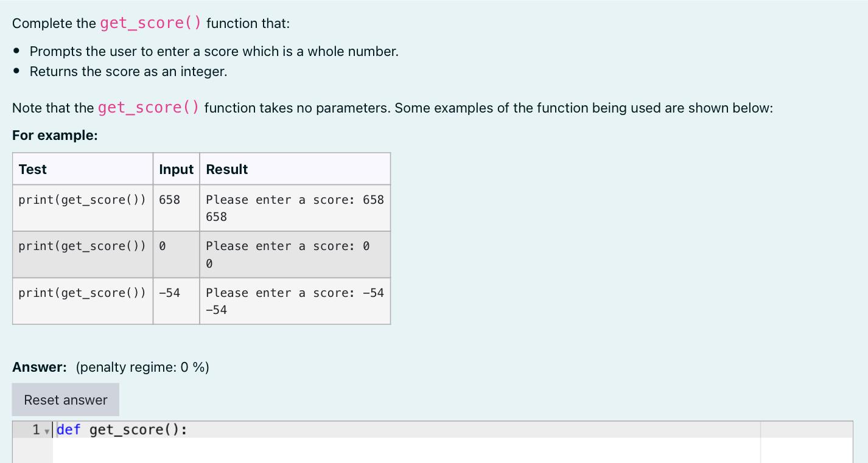Select the highlighted table row with input 0
Viewport: 868px width, 463px height.
click(x=201, y=254)
